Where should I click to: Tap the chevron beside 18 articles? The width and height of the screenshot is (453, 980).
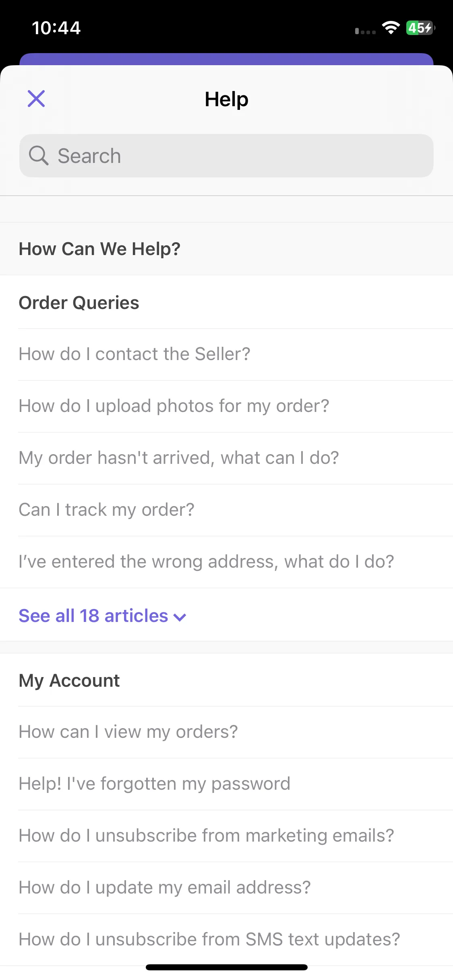point(180,617)
